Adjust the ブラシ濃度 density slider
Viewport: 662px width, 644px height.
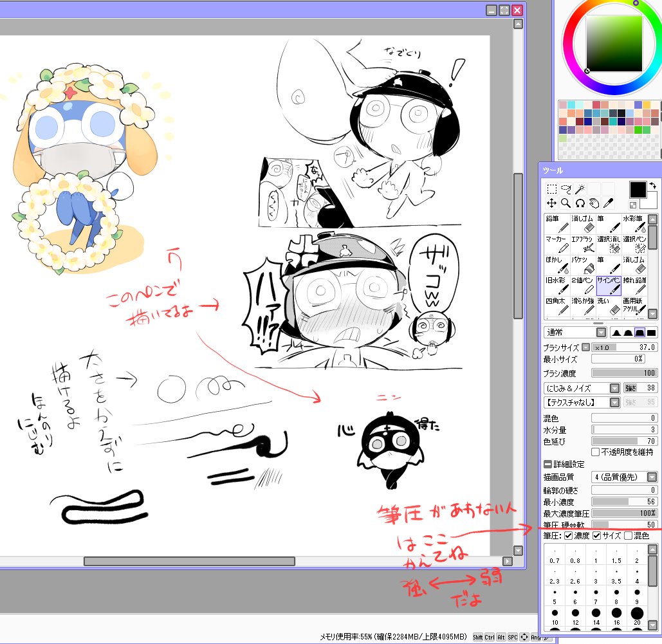coord(624,373)
